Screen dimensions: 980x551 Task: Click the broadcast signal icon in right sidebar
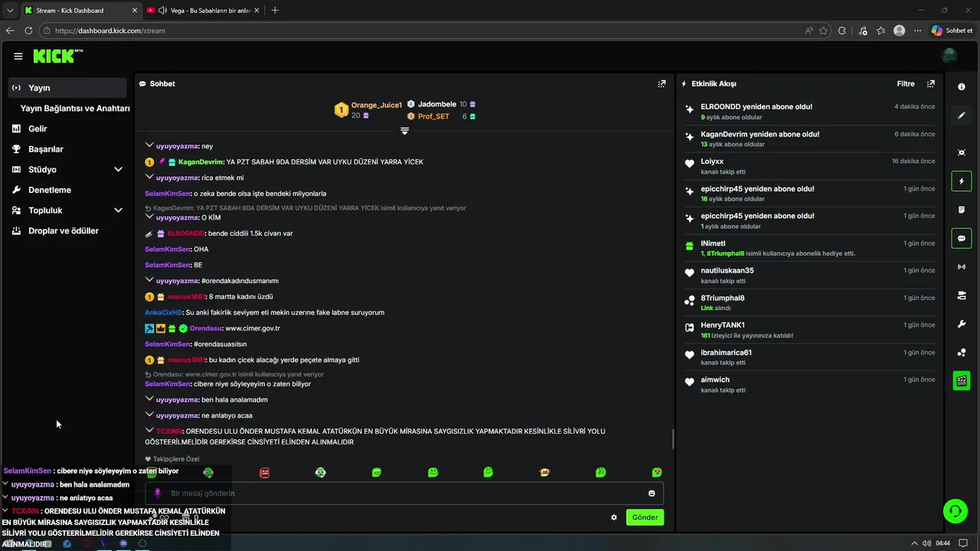(x=962, y=267)
